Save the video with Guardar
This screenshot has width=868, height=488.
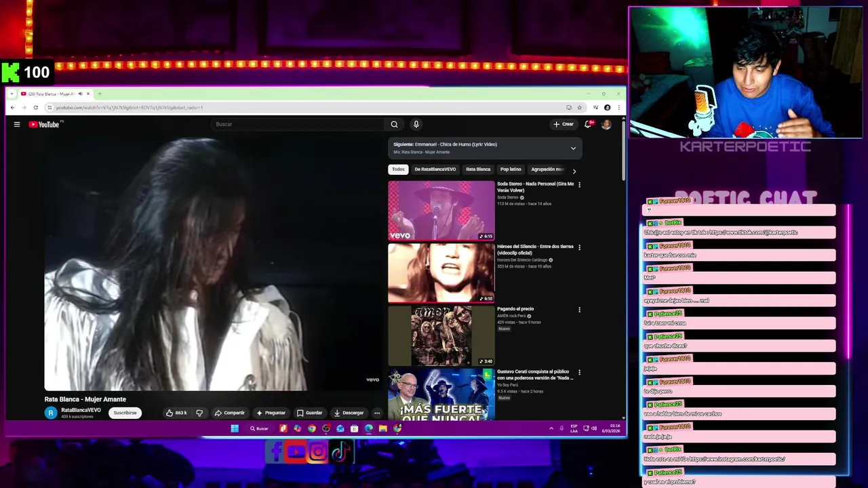click(309, 413)
